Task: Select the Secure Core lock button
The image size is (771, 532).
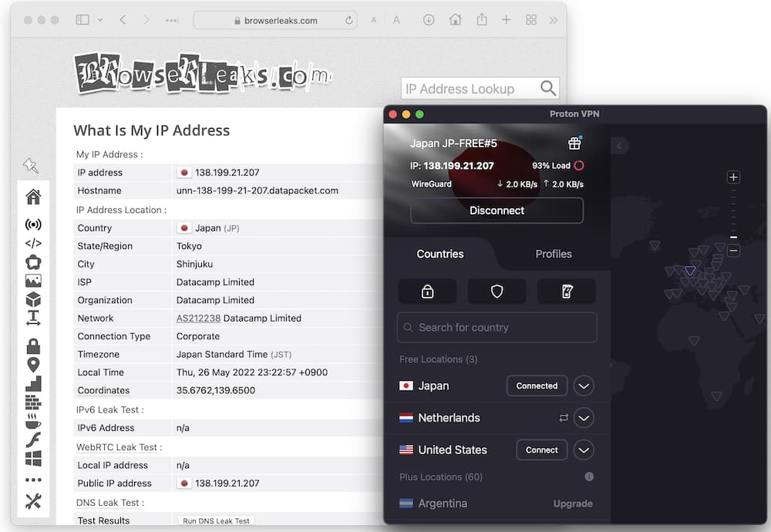Action: click(427, 291)
